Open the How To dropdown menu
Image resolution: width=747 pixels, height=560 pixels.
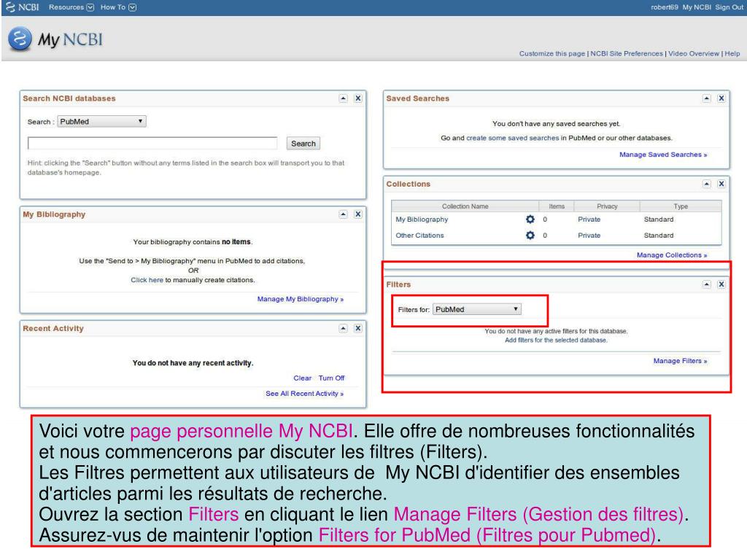(118, 7)
